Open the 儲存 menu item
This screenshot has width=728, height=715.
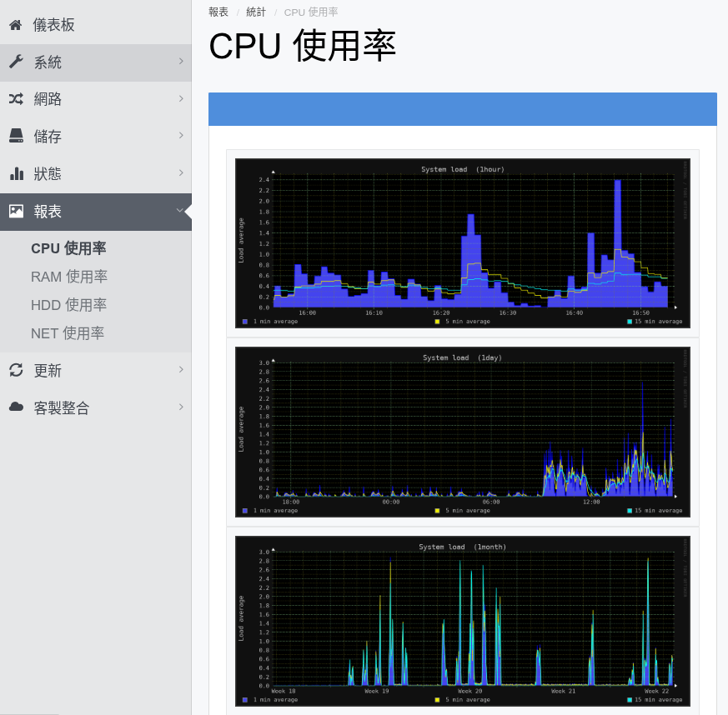[x=96, y=137]
